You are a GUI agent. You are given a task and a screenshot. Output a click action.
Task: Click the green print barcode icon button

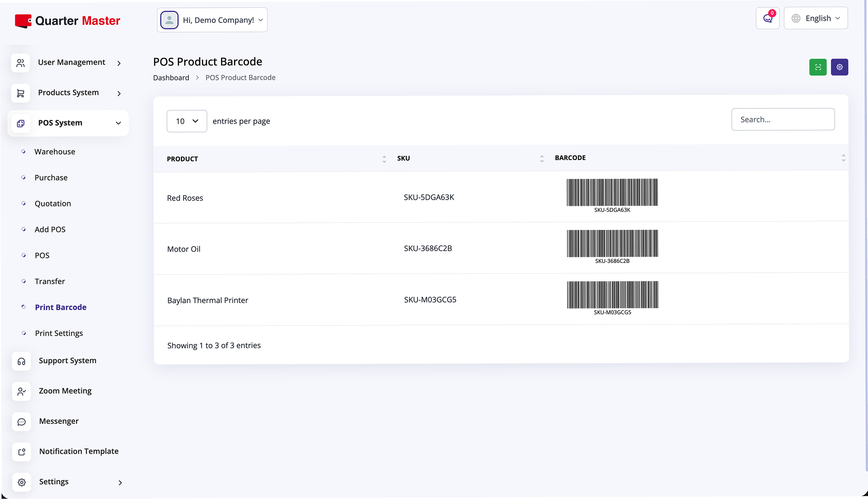(x=818, y=67)
